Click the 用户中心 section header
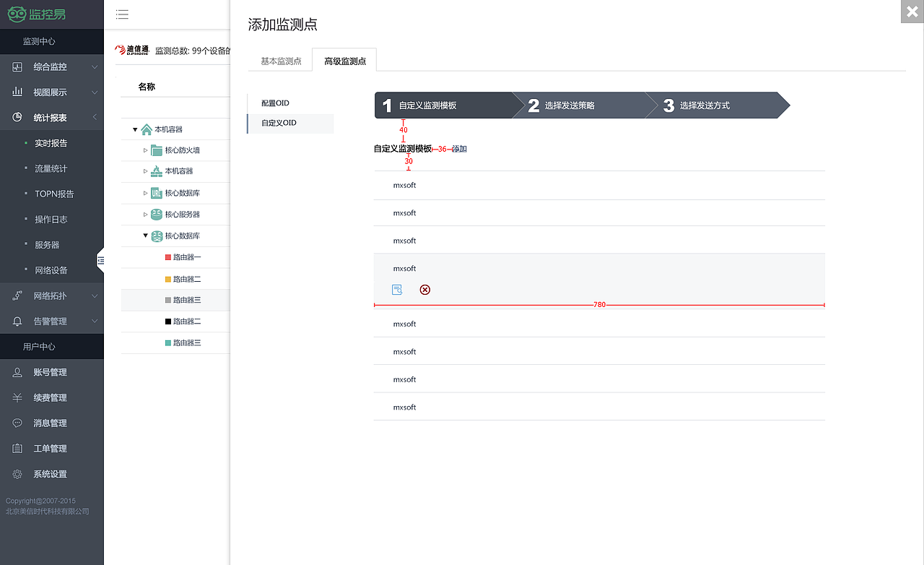This screenshot has height=565, width=924. click(x=39, y=347)
